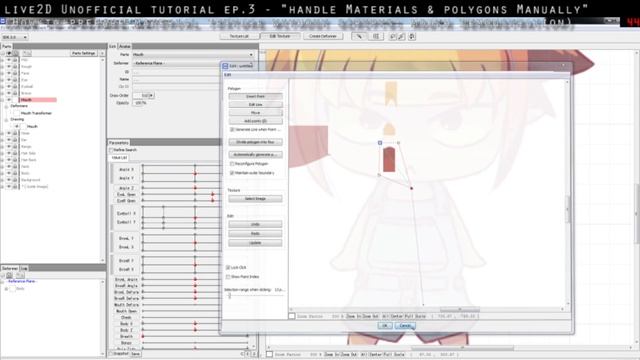Toggle lock icon of Background part

15,180
